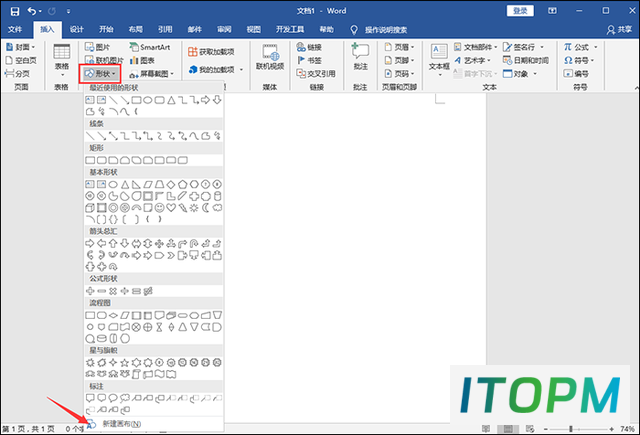Click the zoom out minus button
Image resolution: width=640 pixels, height=435 pixels.
[546, 429]
